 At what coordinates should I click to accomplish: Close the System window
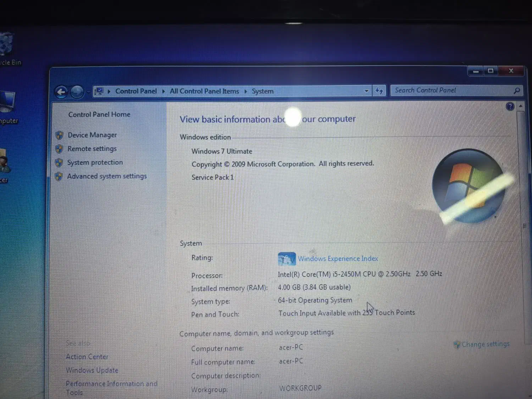click(511, 71)
